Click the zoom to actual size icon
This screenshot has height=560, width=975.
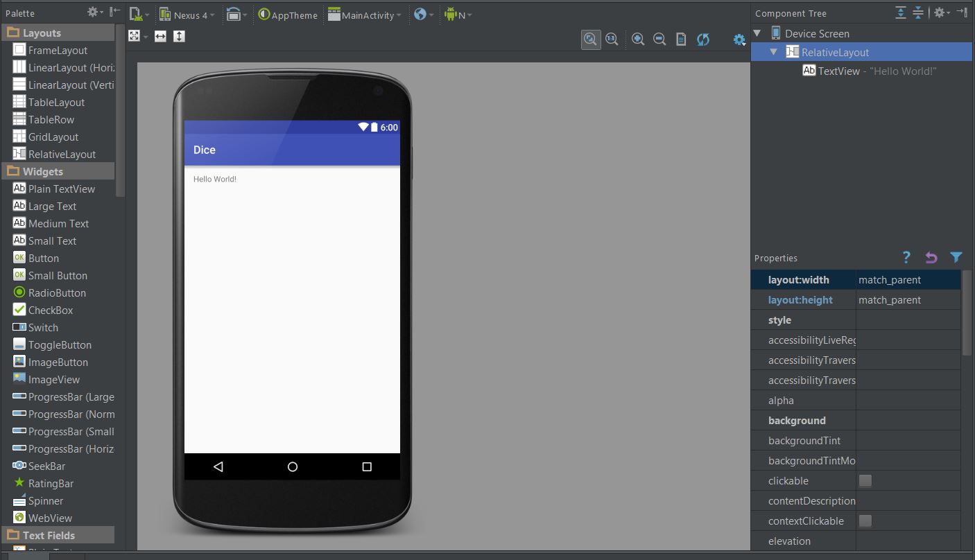pos(611,40)
